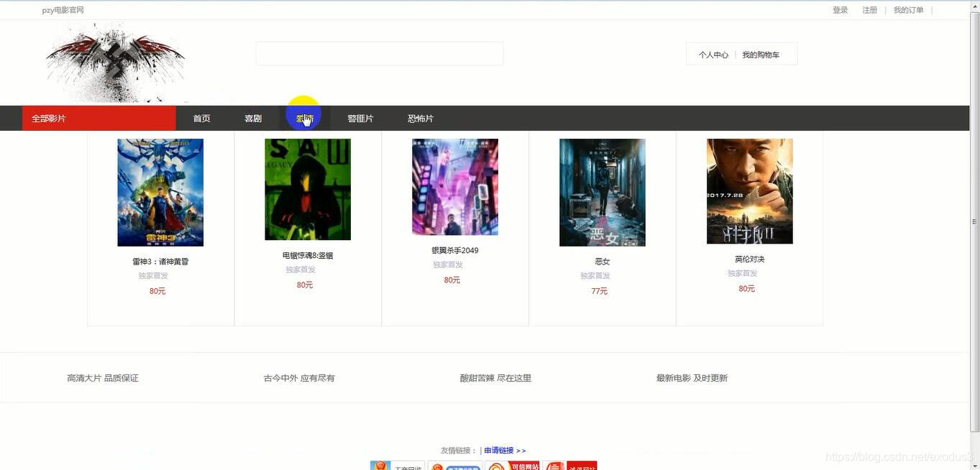Image resolution: width=980 pixels, height=470 pixels.
Task: Click the title 雷神3：诸神黄昏
Action: 160,262
